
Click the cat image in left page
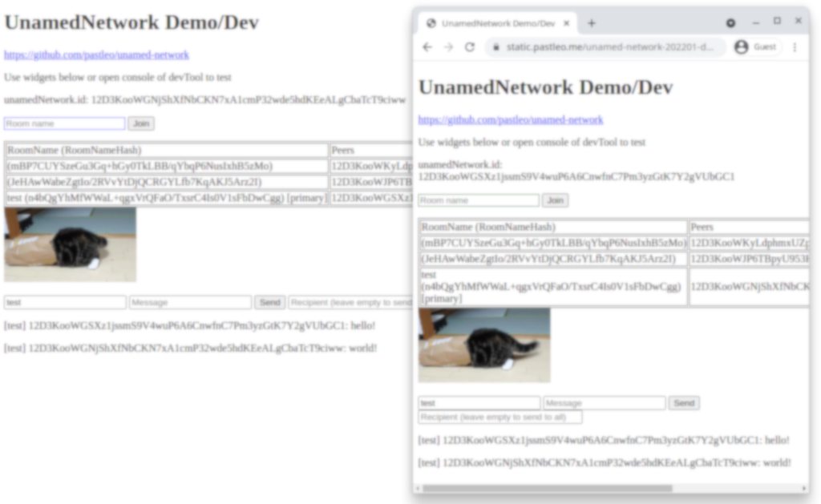coord(71,244)
